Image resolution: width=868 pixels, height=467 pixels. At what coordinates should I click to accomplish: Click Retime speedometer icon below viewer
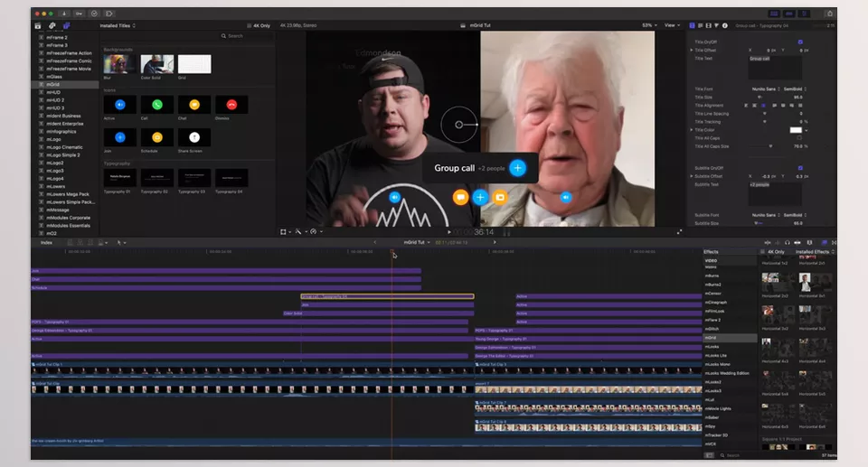point(314,232)
